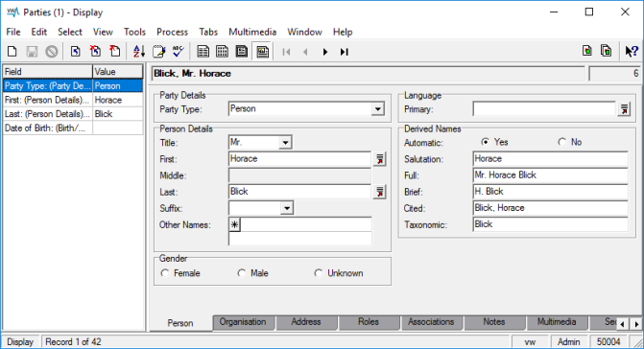
Task: Open the Tabs menu
Action: click(x=208, y=32)
